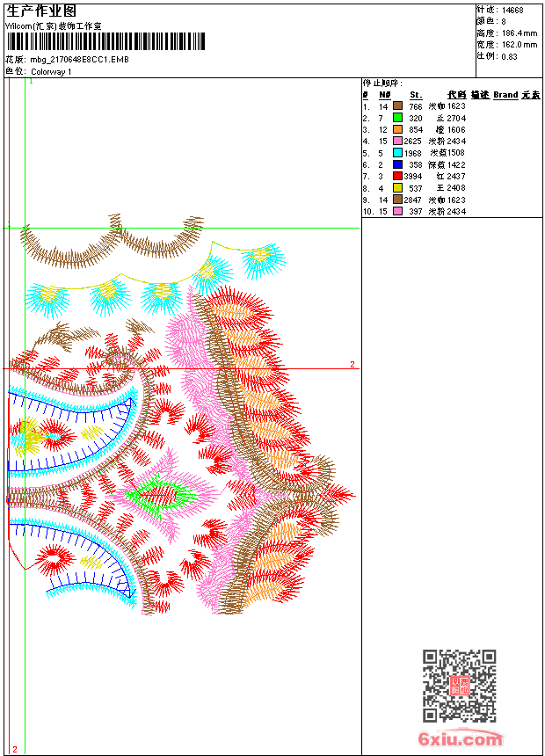Select the 'Colorway 1' text
The width and height of the screenshot is (545, 756).
51,72
